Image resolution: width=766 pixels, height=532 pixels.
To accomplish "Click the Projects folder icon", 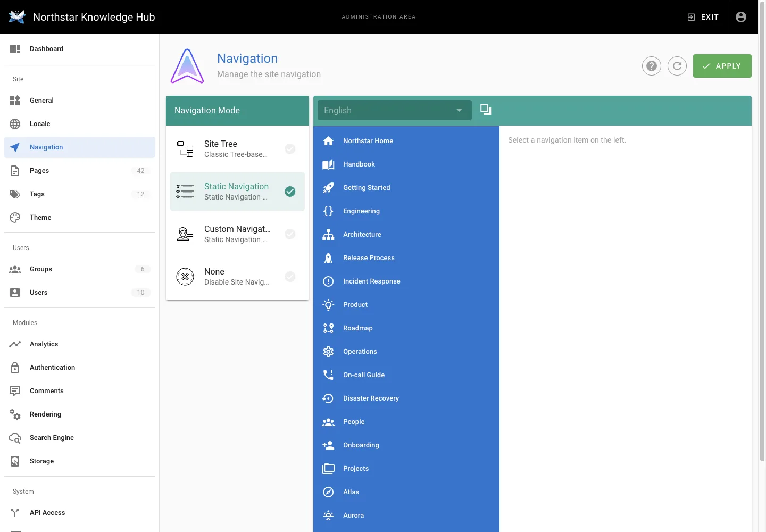I will (328, 469).
